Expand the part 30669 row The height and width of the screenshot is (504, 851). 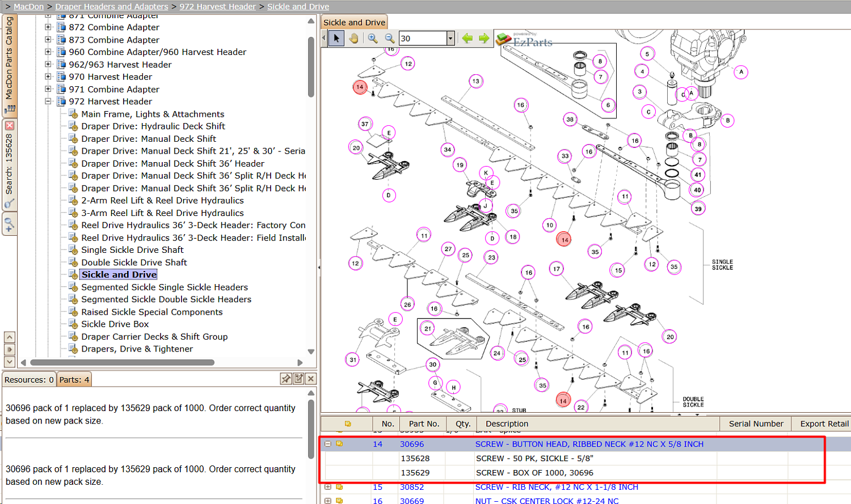coord(328,501)
